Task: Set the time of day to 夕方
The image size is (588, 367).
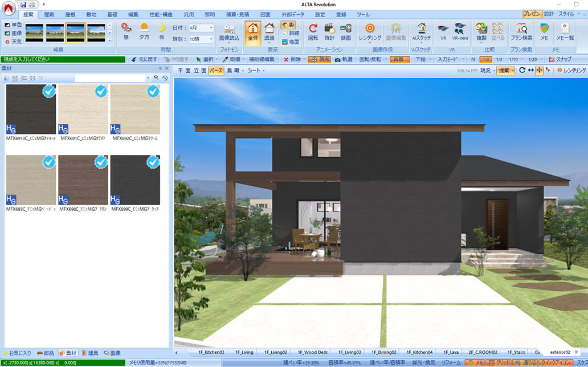Action: click(x=144, y=30)
